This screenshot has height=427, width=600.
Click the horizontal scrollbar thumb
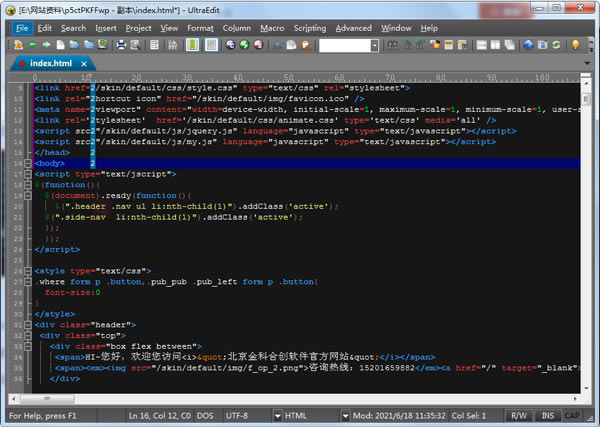click(47, 399)
